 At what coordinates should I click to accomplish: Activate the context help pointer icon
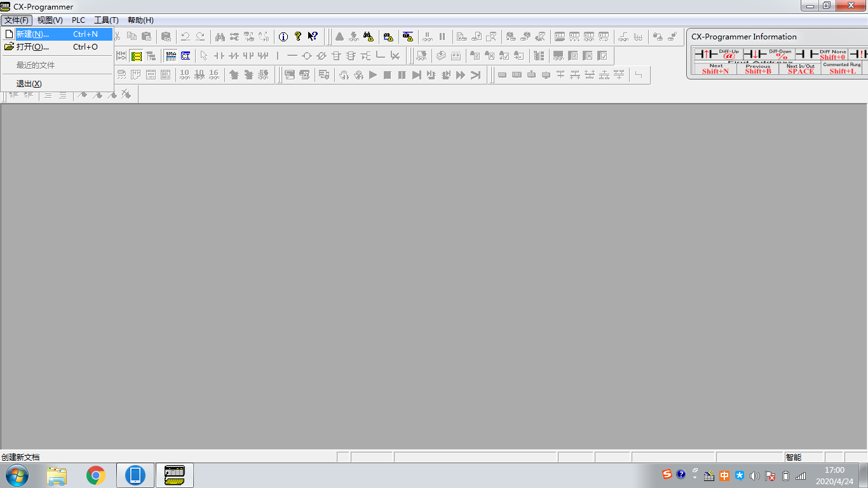(x=313, y=36)
